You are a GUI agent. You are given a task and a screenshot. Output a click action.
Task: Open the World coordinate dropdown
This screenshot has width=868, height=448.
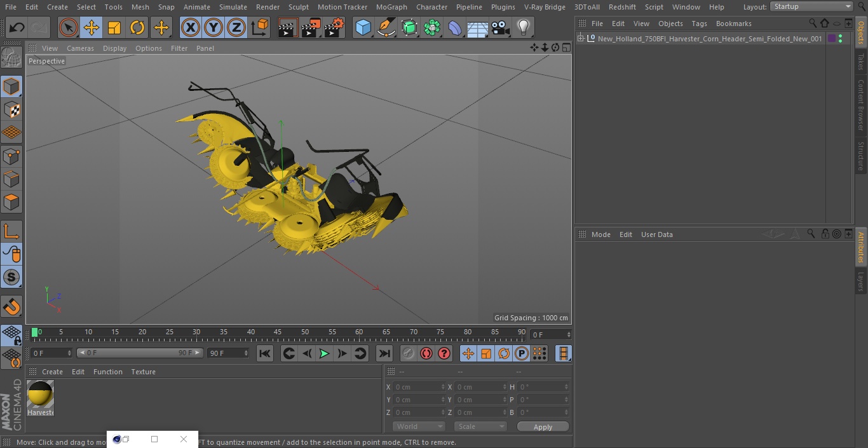click(x=419, y=426)
